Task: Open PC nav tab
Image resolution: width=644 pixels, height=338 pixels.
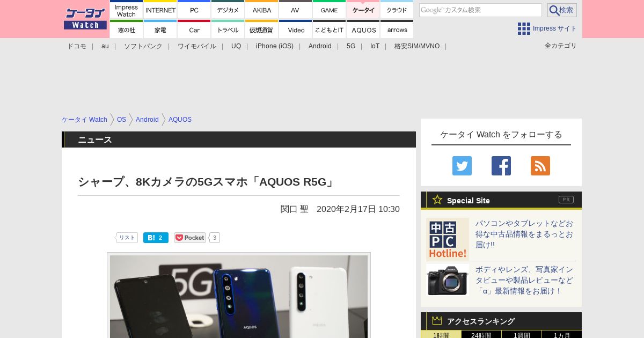Action: (194, 10)
